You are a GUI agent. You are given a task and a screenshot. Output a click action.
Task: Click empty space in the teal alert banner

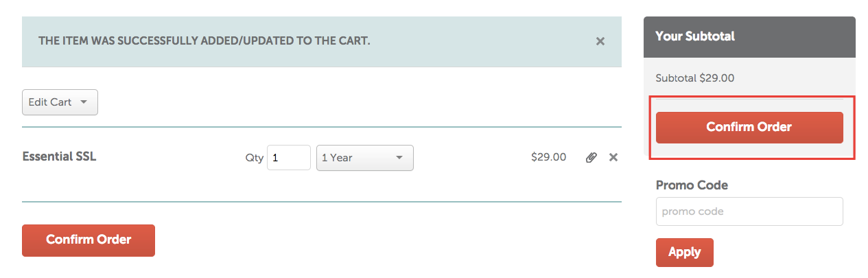tap(480, 41)
